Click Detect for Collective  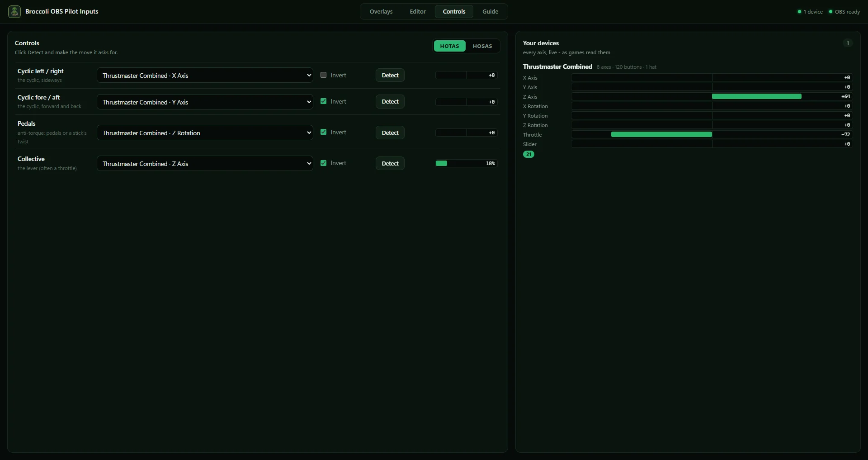(390, 163)
